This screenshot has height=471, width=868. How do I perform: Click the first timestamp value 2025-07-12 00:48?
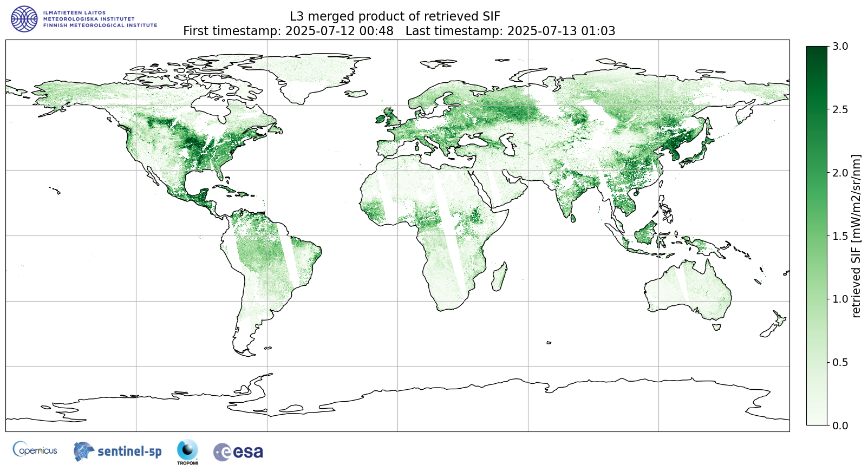339,31
